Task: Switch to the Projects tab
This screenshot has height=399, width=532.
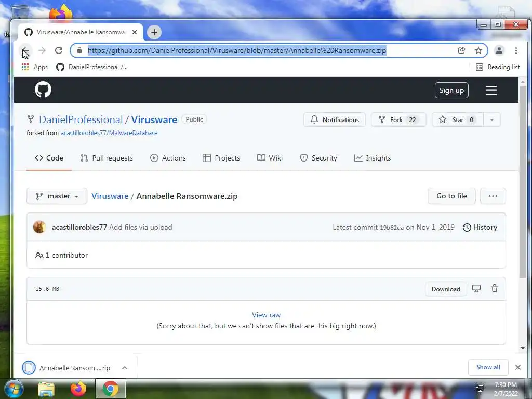Action: tap(221, 158)
